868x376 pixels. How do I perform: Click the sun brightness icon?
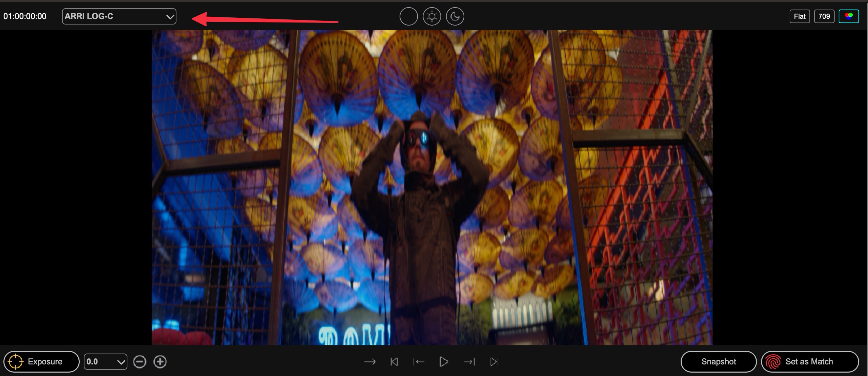point(432,16)
